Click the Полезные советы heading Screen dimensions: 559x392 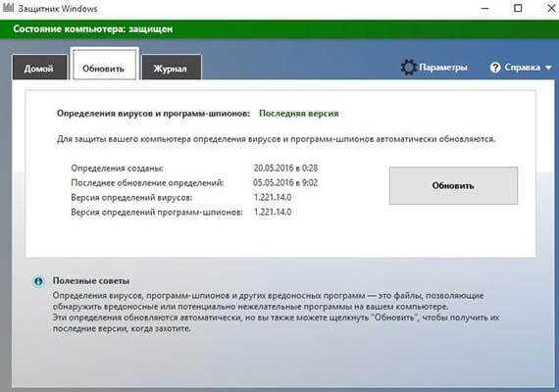click(x=91, y=281)
